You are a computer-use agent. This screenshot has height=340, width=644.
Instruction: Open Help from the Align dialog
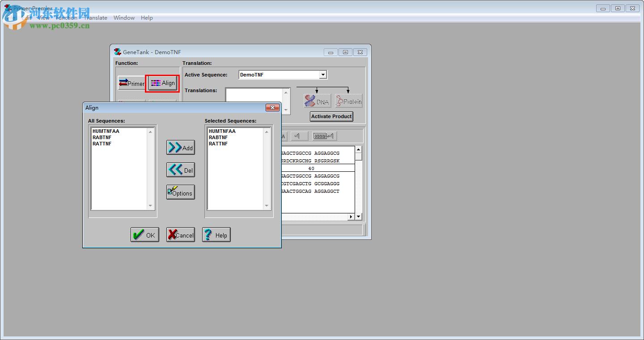coord(216,235)
